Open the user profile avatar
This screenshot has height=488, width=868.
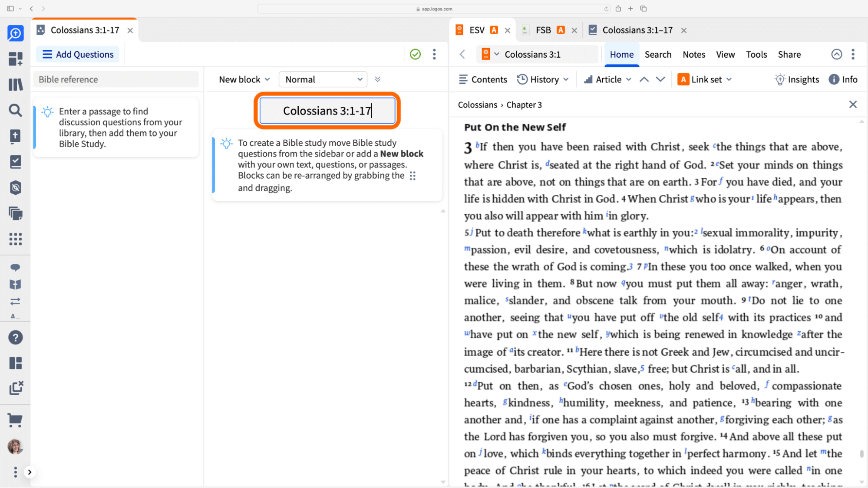point(15,446)
